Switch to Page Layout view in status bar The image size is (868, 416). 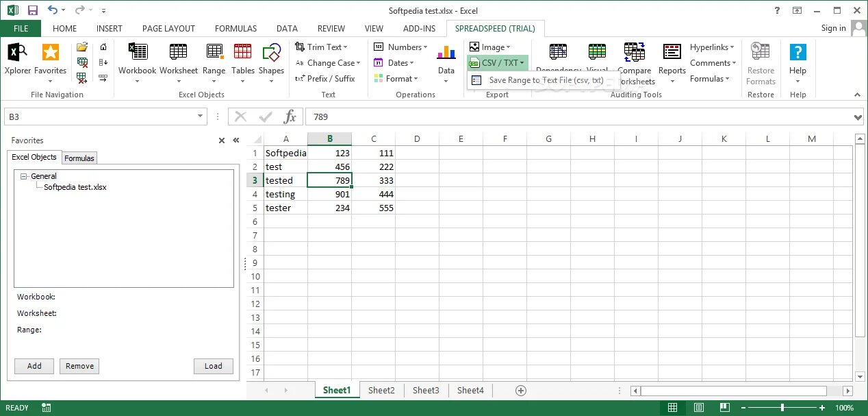[x=698, y=408]
